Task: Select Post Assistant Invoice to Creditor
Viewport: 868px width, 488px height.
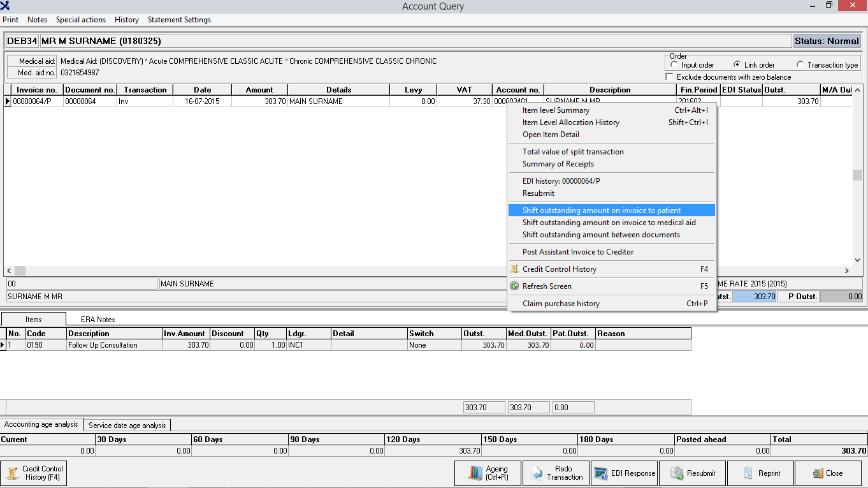Action: point(577,252)
